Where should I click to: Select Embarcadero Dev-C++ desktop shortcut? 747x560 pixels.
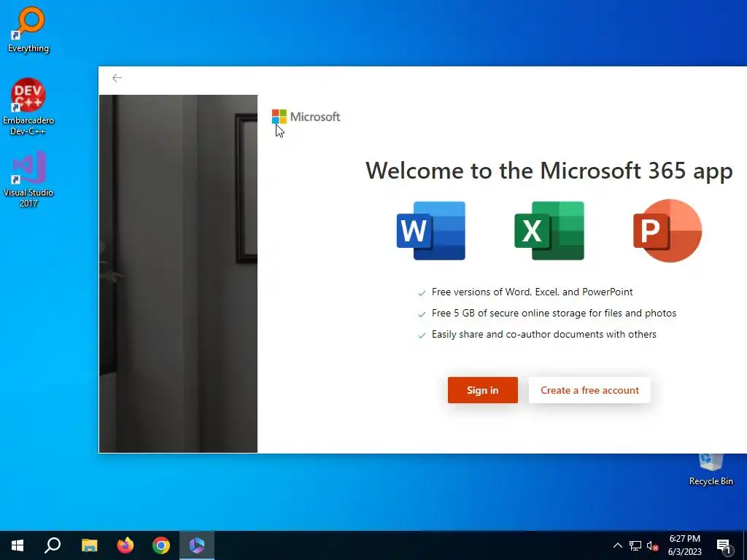tap(28, 106)
